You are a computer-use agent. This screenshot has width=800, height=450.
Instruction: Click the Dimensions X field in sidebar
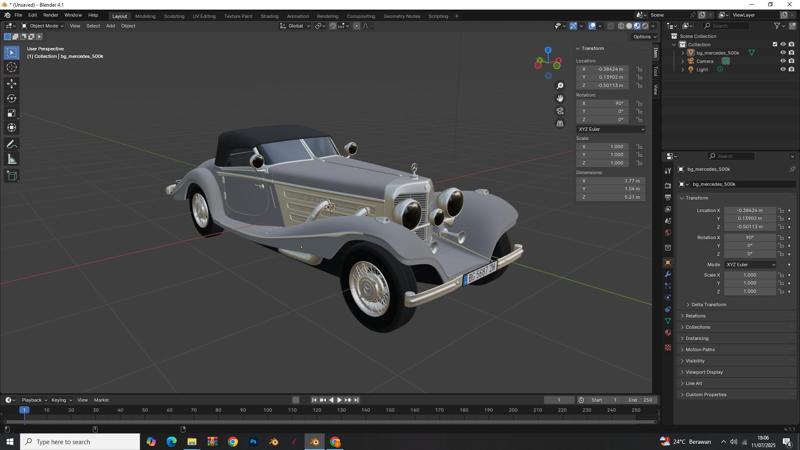[x=611, y=181]
